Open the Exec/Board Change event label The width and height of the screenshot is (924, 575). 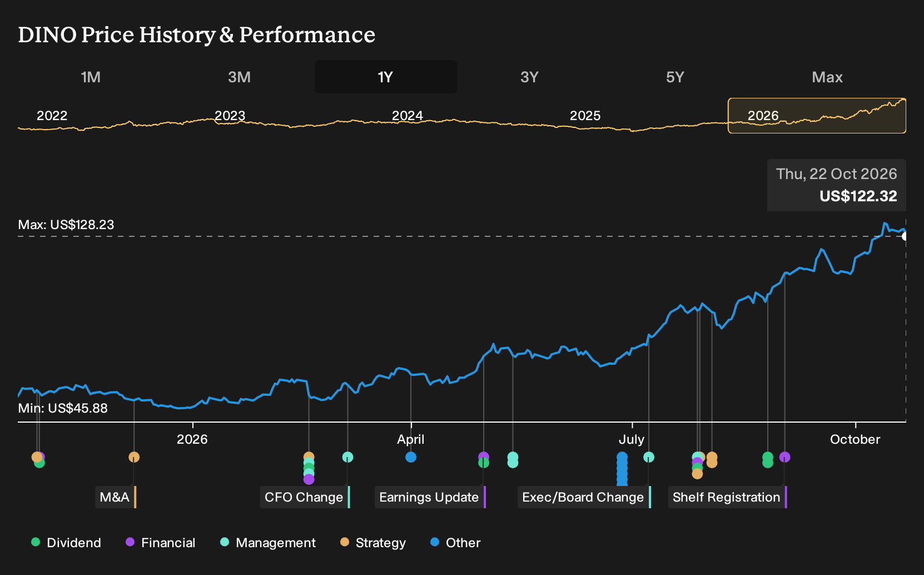point(584,497)
